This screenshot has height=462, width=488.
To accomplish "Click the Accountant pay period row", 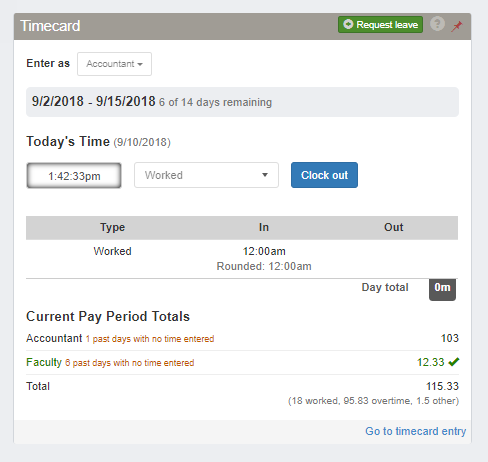I will pos(242,338).
